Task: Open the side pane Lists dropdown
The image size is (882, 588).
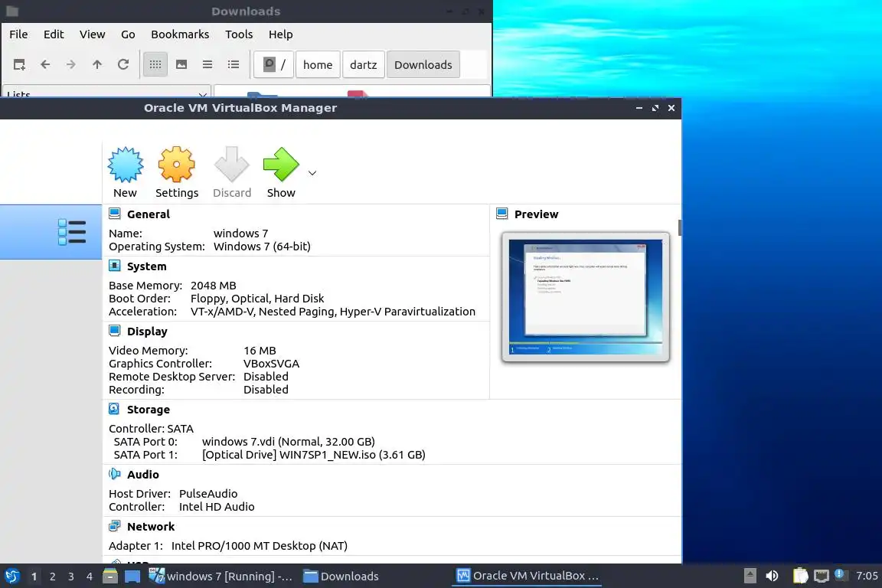Action: click(106, 92)
